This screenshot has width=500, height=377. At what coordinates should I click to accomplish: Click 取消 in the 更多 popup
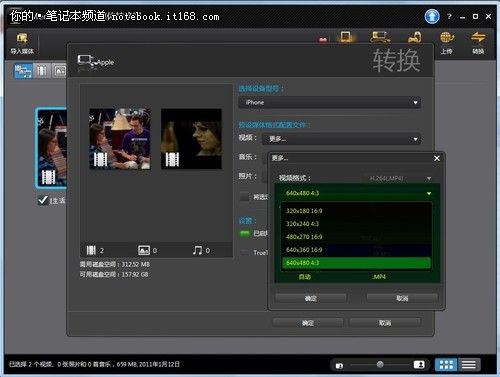[x=402, y=298]
